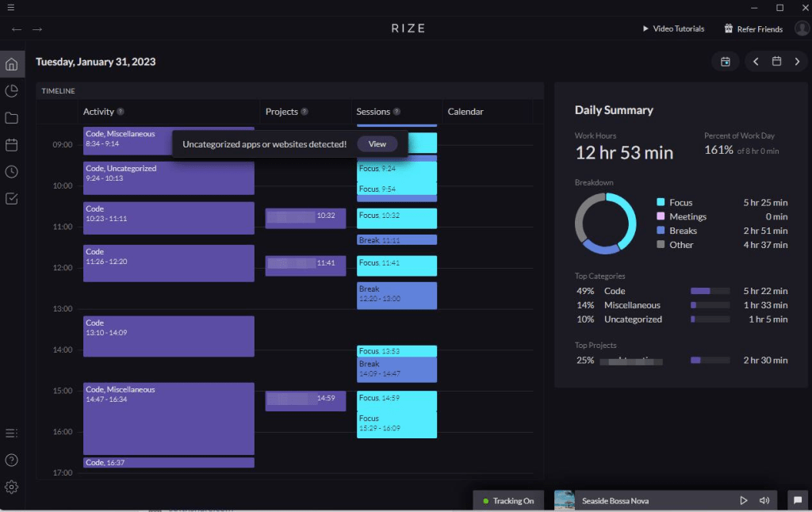Open the date picker calendar button

pos(776,62)
